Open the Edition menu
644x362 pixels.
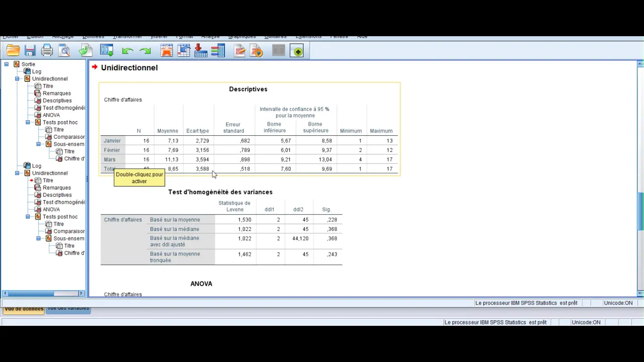pyautogui.click(x=35, y=37)
